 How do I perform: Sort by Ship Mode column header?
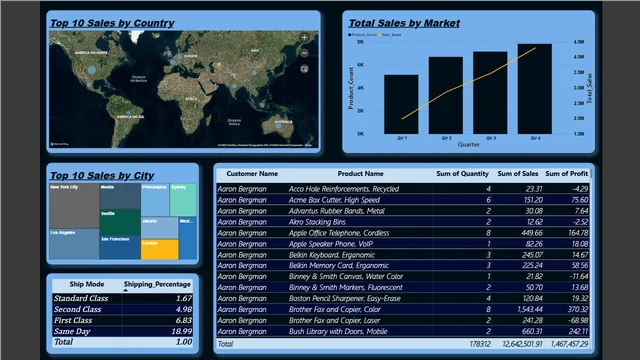(x=87, y=284)
